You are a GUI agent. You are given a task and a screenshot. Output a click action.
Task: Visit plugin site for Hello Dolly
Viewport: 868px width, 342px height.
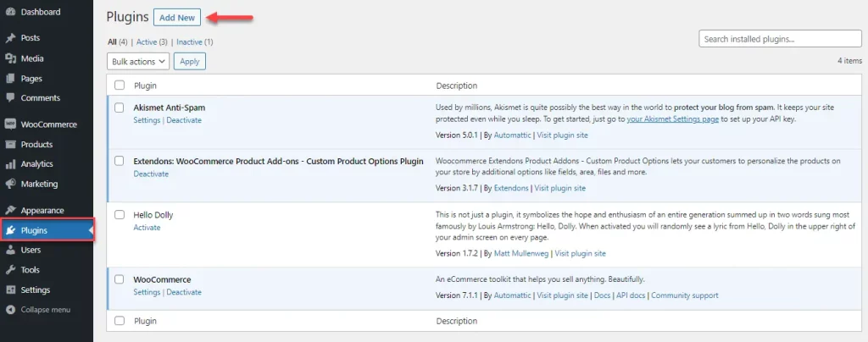580,254
